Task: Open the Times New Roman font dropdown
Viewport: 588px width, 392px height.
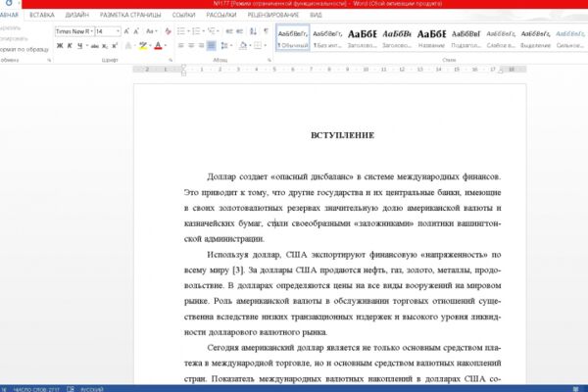Action: coord(91,31)
